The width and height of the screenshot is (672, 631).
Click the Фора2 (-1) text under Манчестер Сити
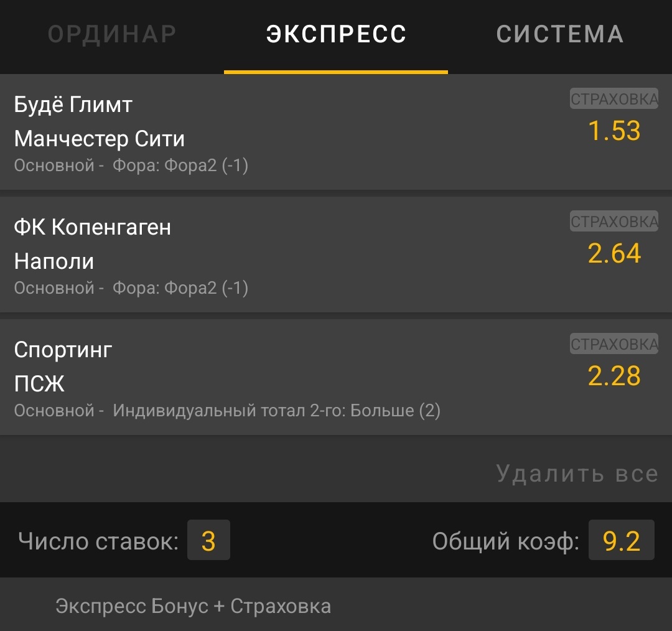pyautogui.click(x=180, y=166)
